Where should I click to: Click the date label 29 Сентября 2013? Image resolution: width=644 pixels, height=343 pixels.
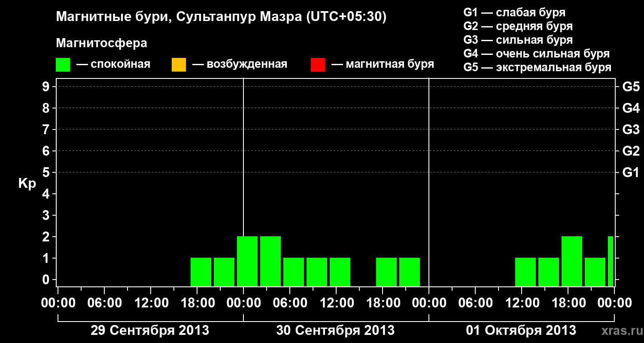coord(150,330)
